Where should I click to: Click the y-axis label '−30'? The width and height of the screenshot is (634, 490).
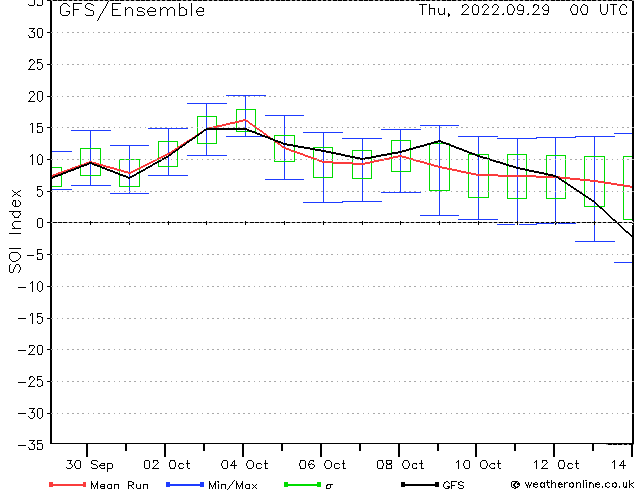[31, 413]
